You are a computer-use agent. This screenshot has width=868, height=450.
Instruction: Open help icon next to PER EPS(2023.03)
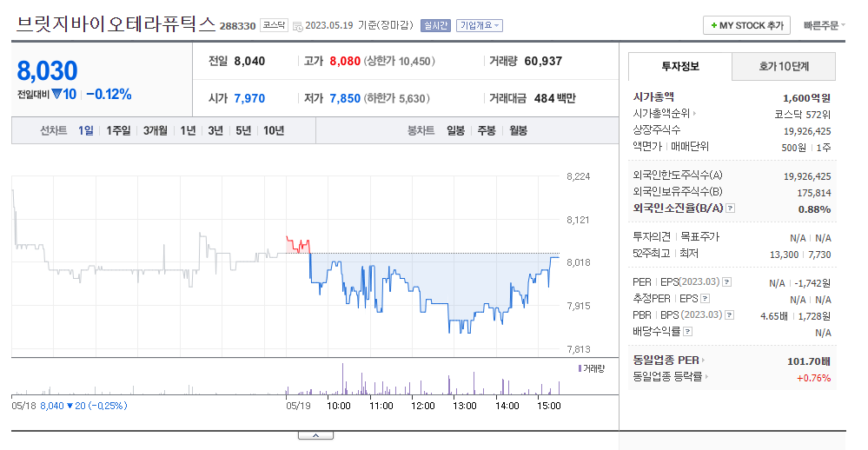click(x=727, y=281)
